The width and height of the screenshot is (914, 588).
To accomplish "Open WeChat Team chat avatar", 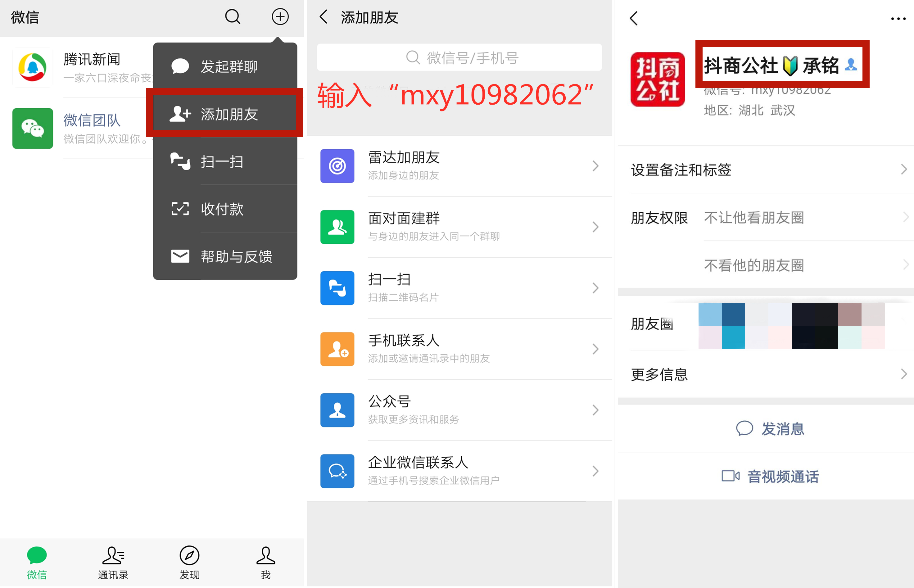I will 33,128.
